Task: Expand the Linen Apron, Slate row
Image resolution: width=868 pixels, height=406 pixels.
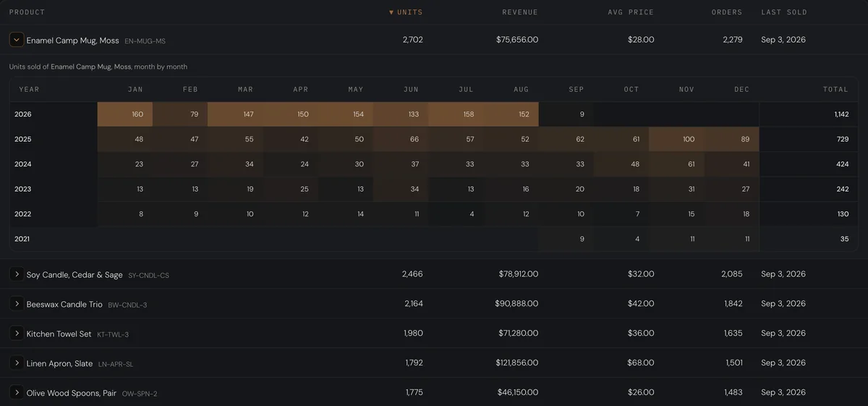Action: coord(17,363)
